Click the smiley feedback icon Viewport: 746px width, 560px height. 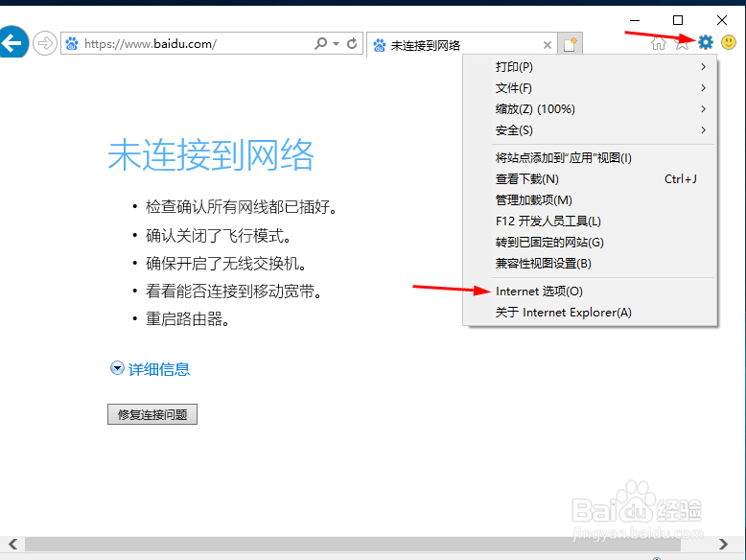point(729,43)
